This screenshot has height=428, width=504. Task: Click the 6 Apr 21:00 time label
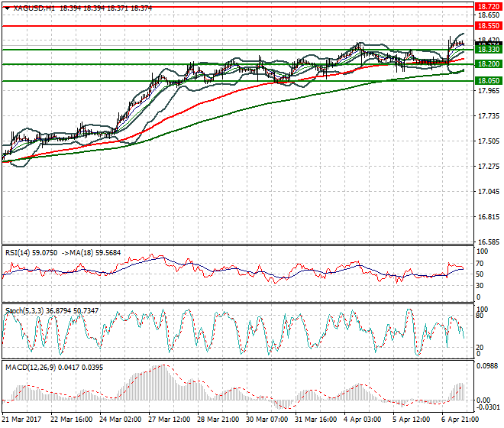(460, 420)
